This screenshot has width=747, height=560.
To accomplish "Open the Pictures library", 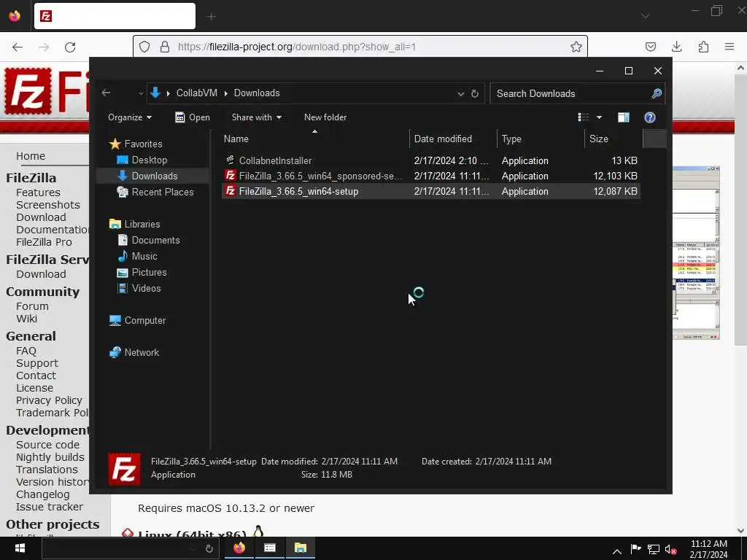I will pyautogui.click(x=149, y=273).
